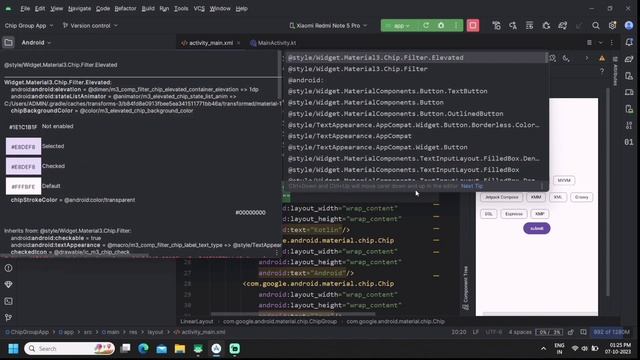Click the LinearLayout breadcrumb below editor

click(197, 322)
